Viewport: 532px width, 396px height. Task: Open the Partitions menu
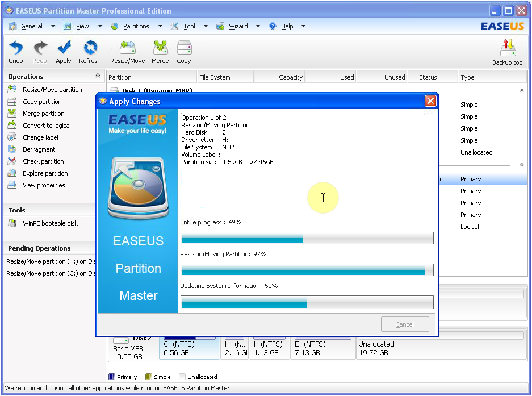136,26
